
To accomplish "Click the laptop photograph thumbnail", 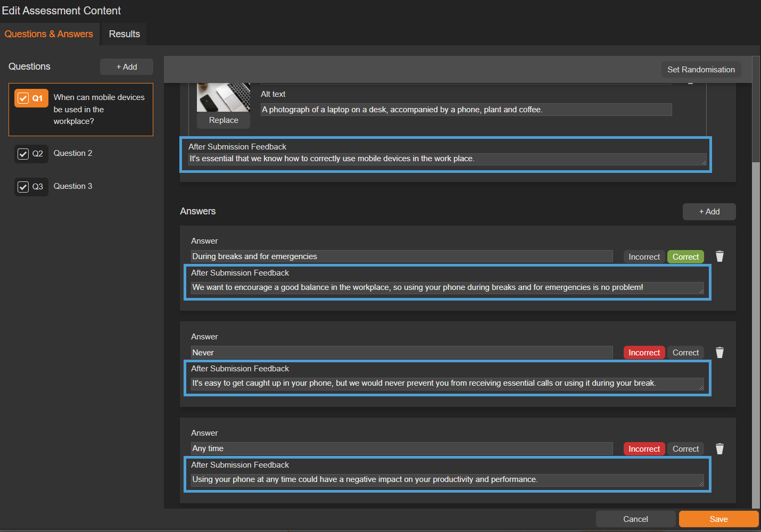I will [224, 97].
